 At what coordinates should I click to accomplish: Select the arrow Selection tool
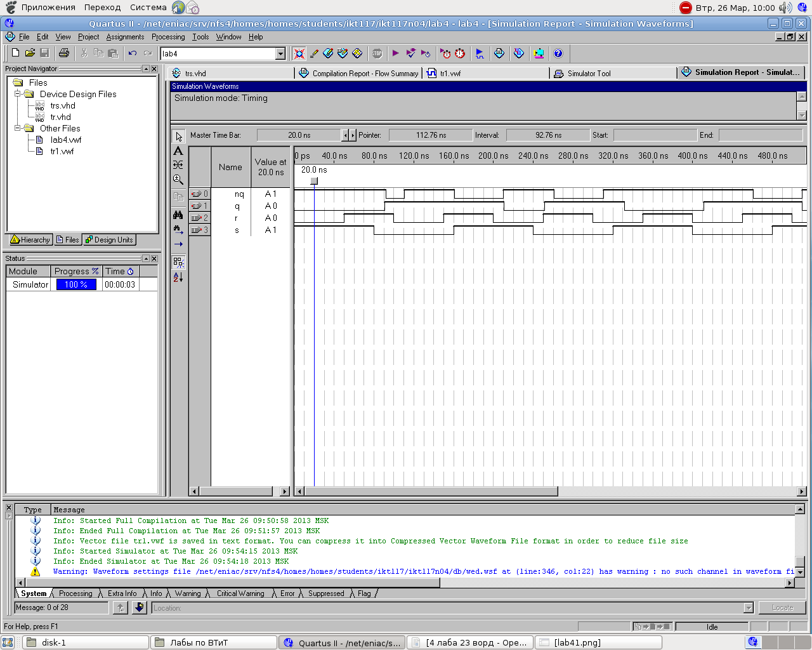(x=178, y=136)
